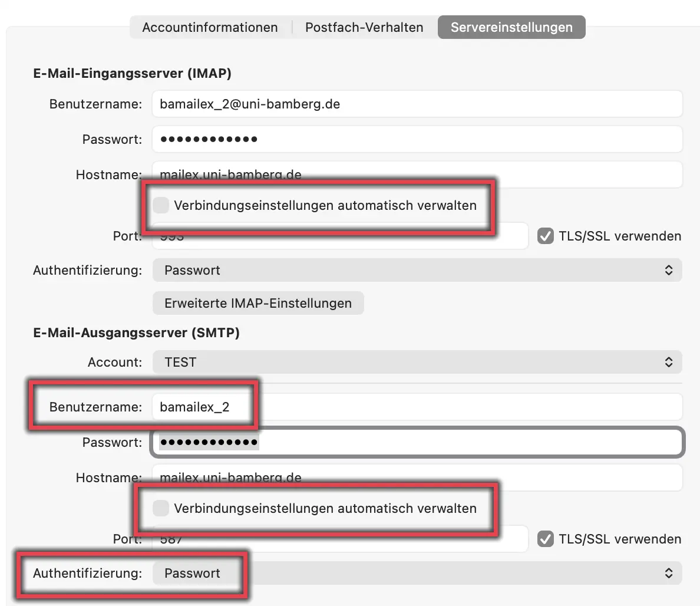Viewport: 700px width, 606px height.
Task: Select the Servereinstellungen tab
Action: click(x=511, y=27)
